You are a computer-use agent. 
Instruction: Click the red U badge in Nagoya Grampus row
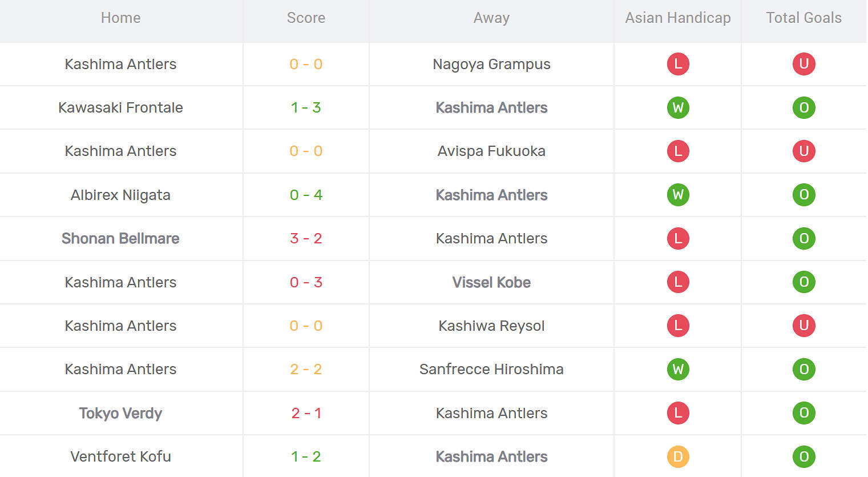804,64
